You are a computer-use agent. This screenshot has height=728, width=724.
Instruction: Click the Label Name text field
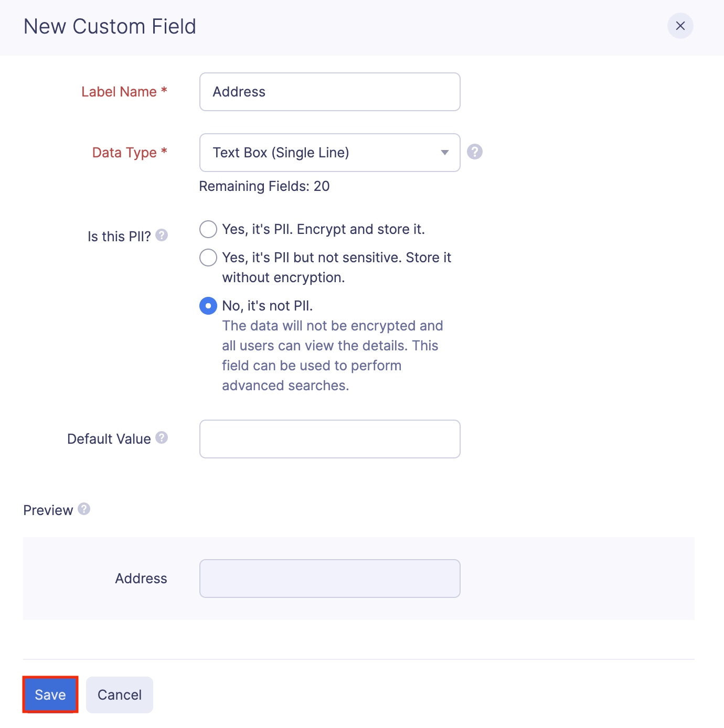click(329, 92)
